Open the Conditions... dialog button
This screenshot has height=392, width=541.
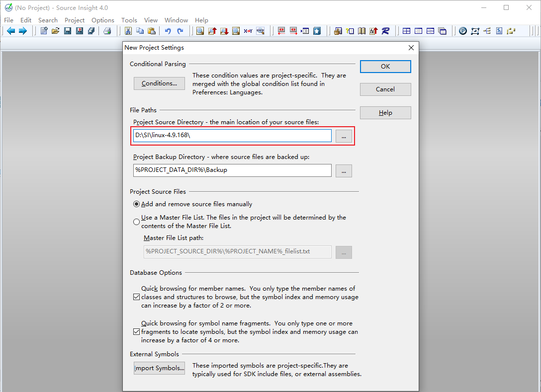[159, 83]
